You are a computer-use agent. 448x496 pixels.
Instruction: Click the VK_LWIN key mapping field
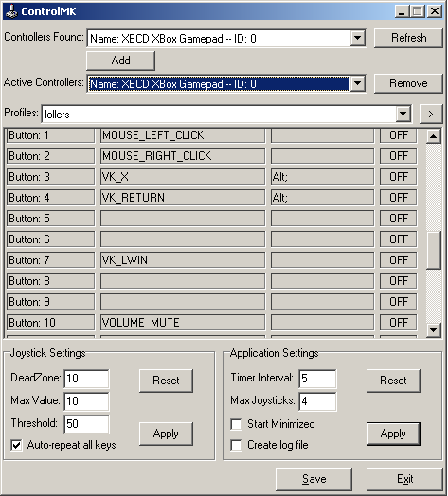[183, 260]
